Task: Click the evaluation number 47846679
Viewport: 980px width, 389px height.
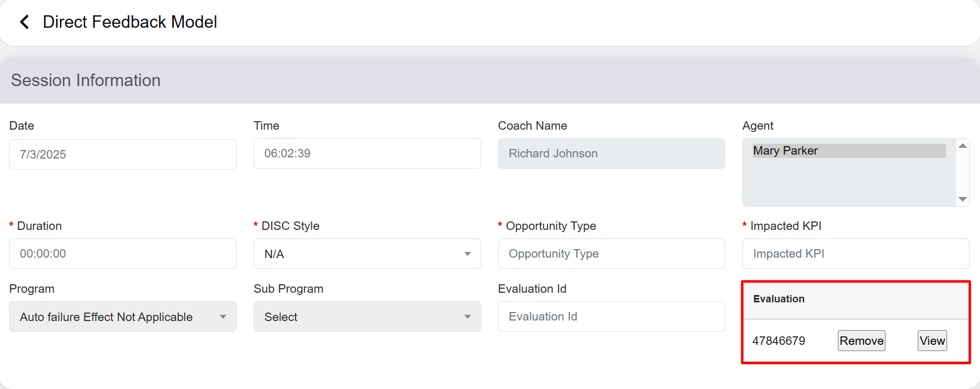Action: pyautogui.click(x=778, y=341)
